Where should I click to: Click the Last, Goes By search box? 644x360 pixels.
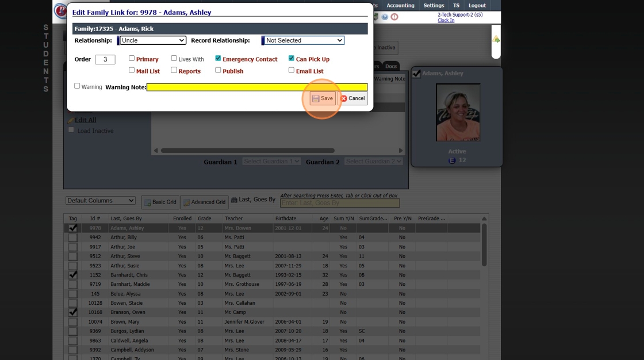[x=340, y=203]
